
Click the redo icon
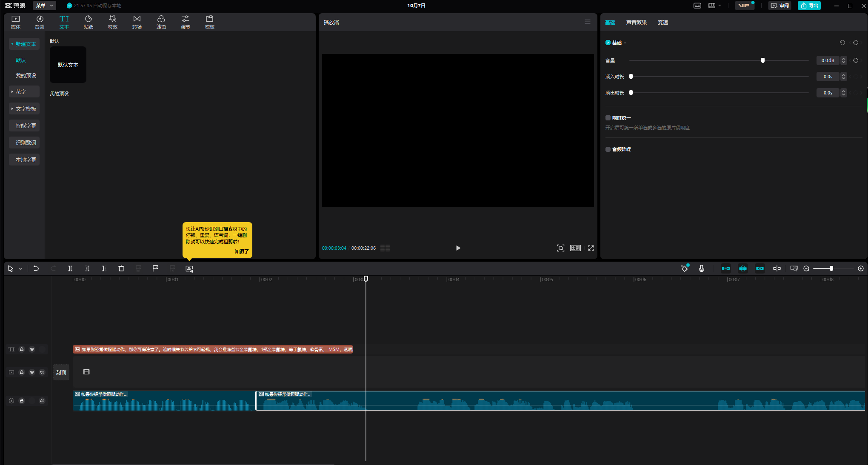[x=52, y=269]
